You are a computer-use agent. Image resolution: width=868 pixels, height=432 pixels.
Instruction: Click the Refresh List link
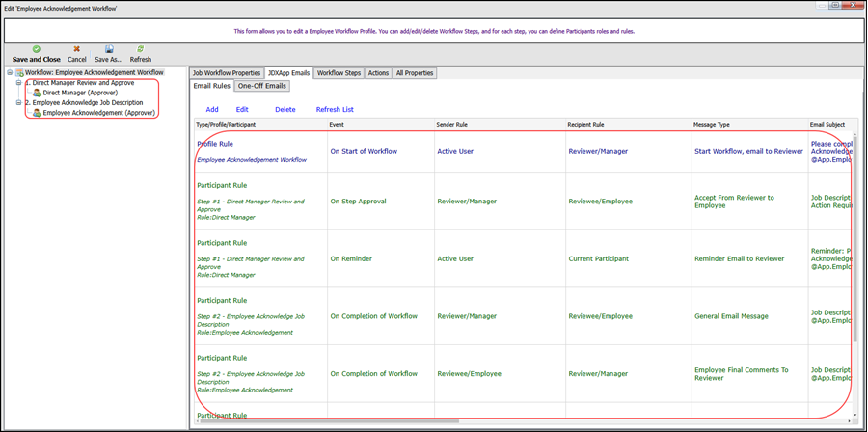pyautogui.click(x=335, y=110)
